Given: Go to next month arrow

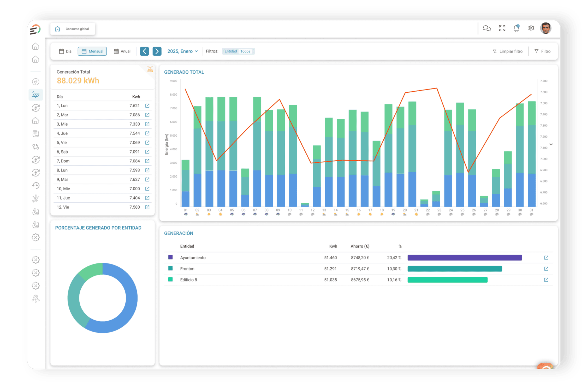Looking at the screenshot, I should (157, 51).
